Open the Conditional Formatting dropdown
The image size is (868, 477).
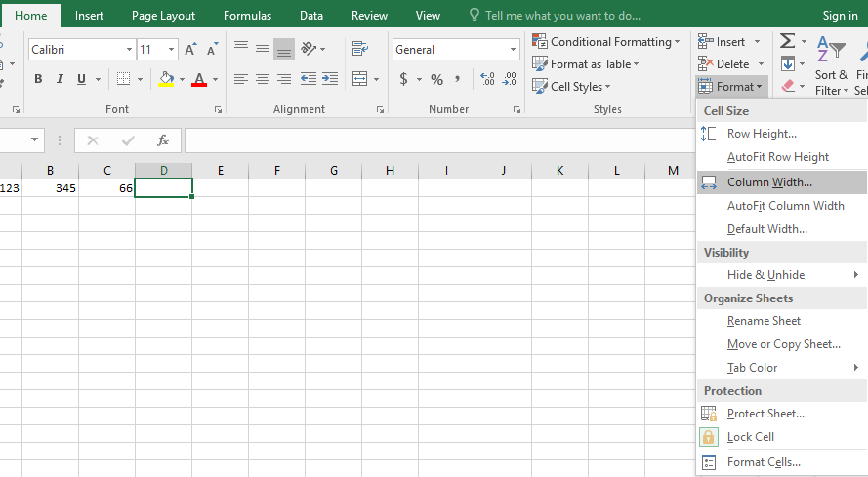click(607, 42)
